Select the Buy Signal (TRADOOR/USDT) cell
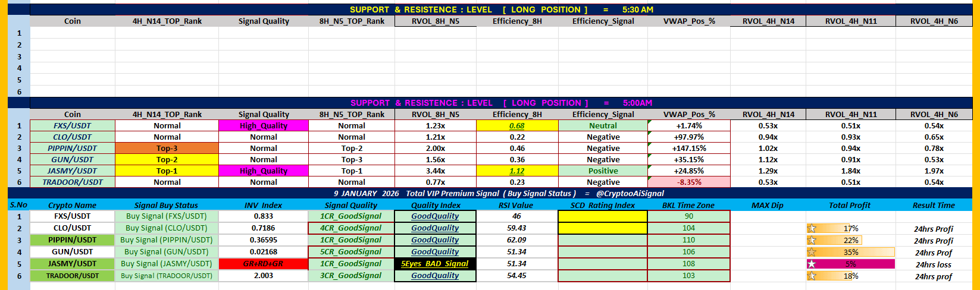Screen dimensions: 980x290 167,276
